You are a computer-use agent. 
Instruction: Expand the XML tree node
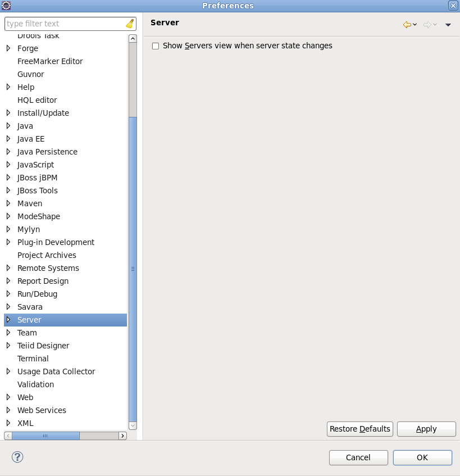pyautogui.click(x=8, y=423)
